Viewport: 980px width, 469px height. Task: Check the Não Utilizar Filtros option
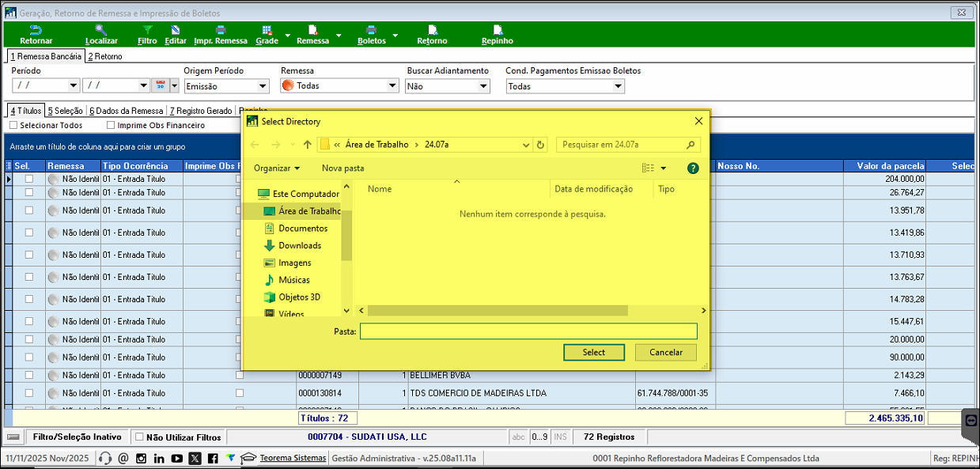coord(139,437)
